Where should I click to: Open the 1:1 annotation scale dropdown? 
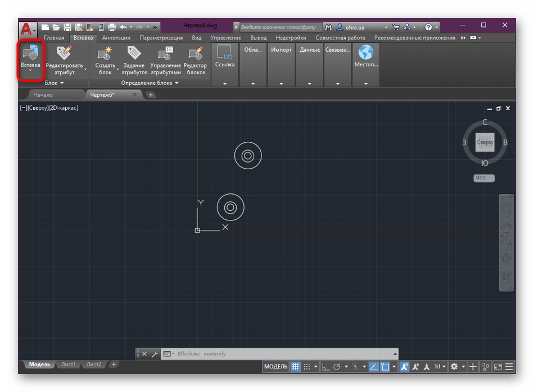point(441,367)
